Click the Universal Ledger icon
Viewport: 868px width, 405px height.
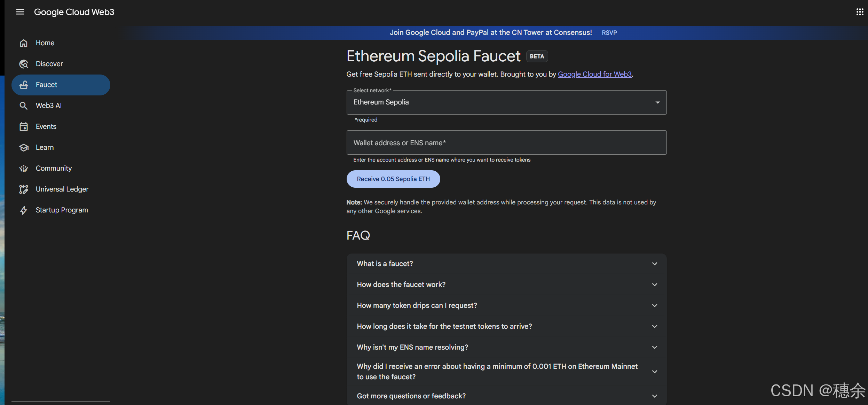pos(24,189)
